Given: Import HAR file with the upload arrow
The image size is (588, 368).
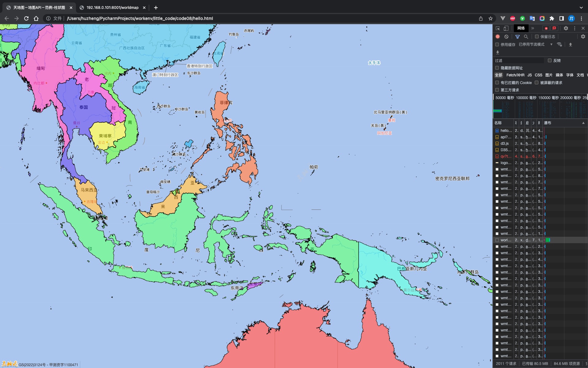Looking at the screenshot, I should 571,44.
